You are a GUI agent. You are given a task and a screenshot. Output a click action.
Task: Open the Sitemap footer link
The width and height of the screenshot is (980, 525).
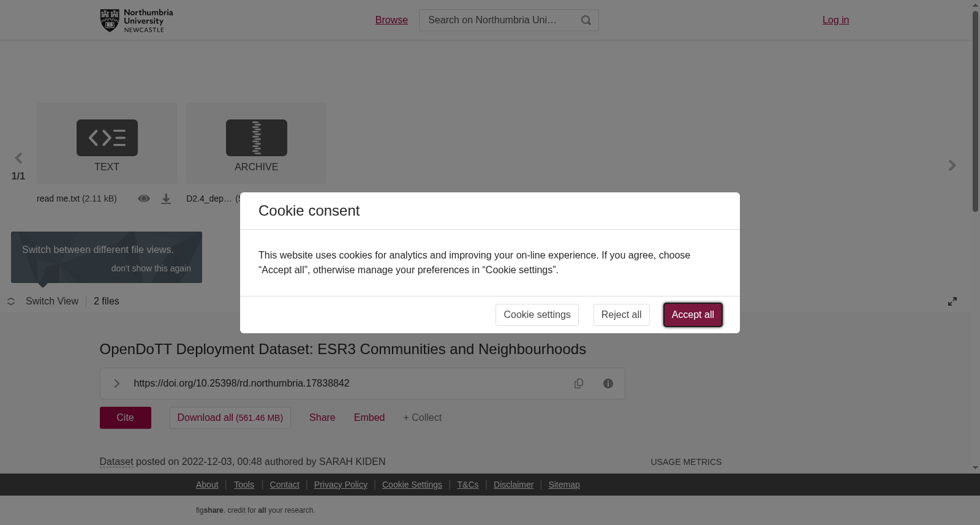point(564,485)
